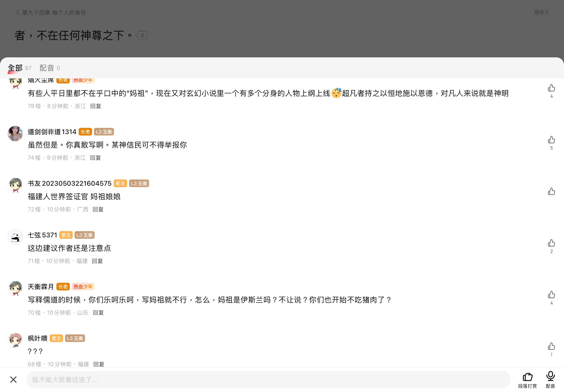Open 段落打赏 paragraph tipping
Image resolution: width=564 pixels, height=392 pixels.
pos(527,380)
